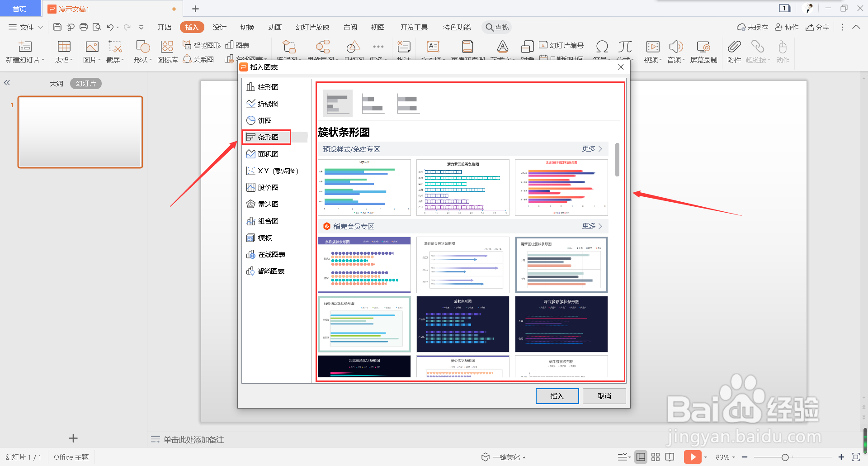Viewport: 868px width, 466px height.
Task: Toggle Reading view book icon
Action: click(x=670, y=457)
